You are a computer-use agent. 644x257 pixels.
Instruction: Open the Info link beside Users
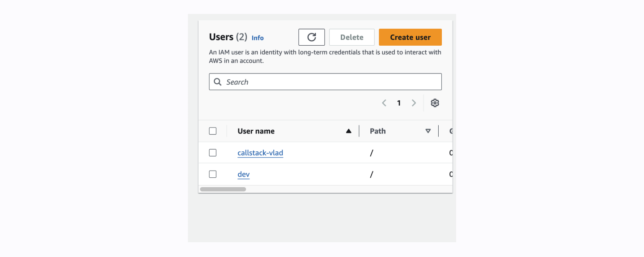coord(258,38)
